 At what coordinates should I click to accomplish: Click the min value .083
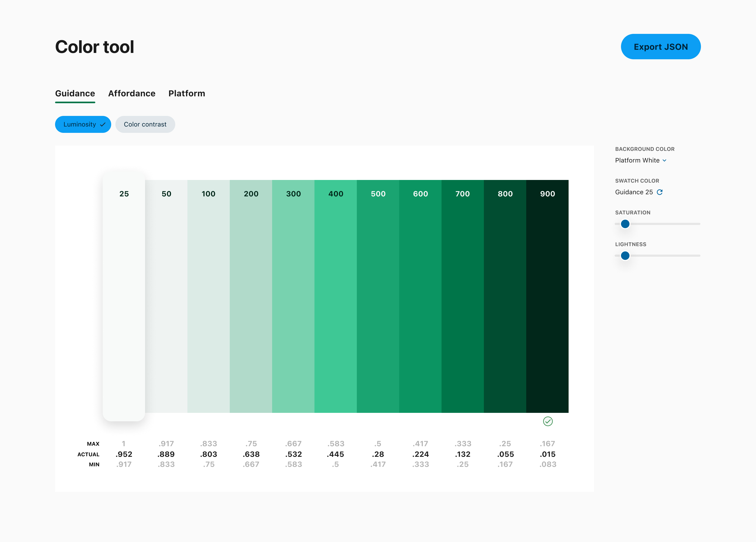click(548, 464)
